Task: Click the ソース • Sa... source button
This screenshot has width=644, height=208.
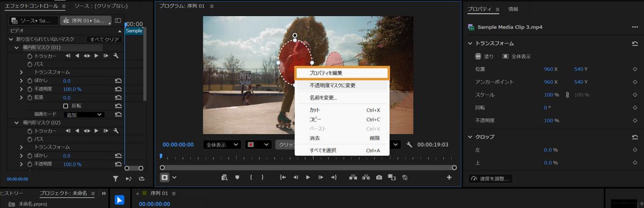Action: (33, 21)
